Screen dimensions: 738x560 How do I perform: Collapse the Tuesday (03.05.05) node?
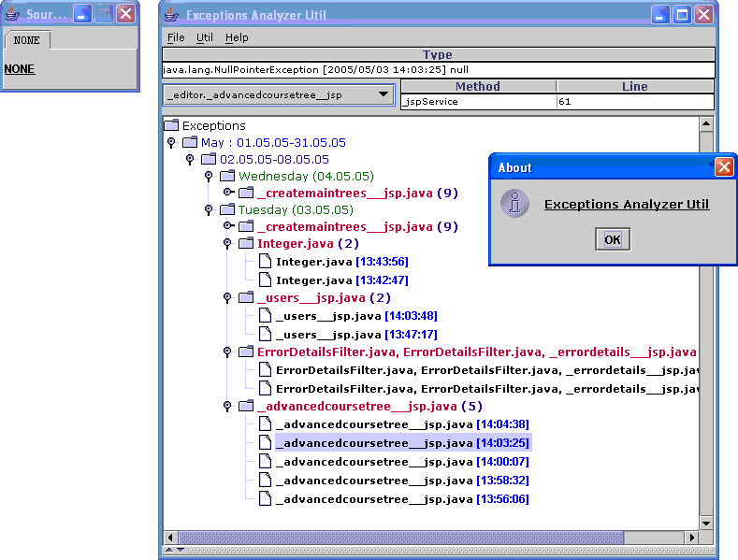click(209, 209)
